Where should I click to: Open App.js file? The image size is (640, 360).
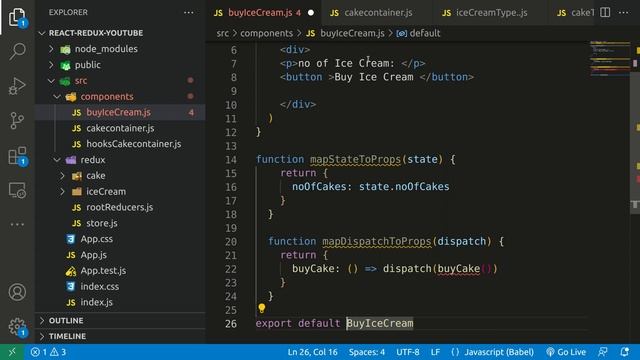point(93,255)
